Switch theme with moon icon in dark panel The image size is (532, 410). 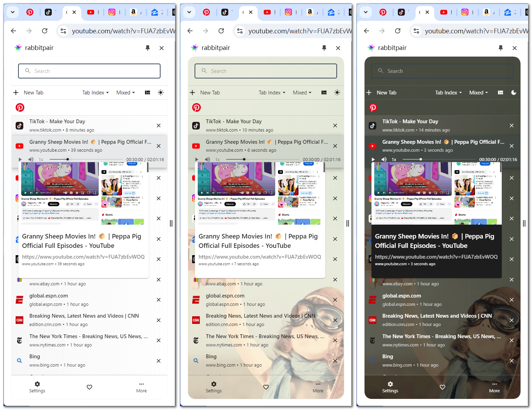514,93
